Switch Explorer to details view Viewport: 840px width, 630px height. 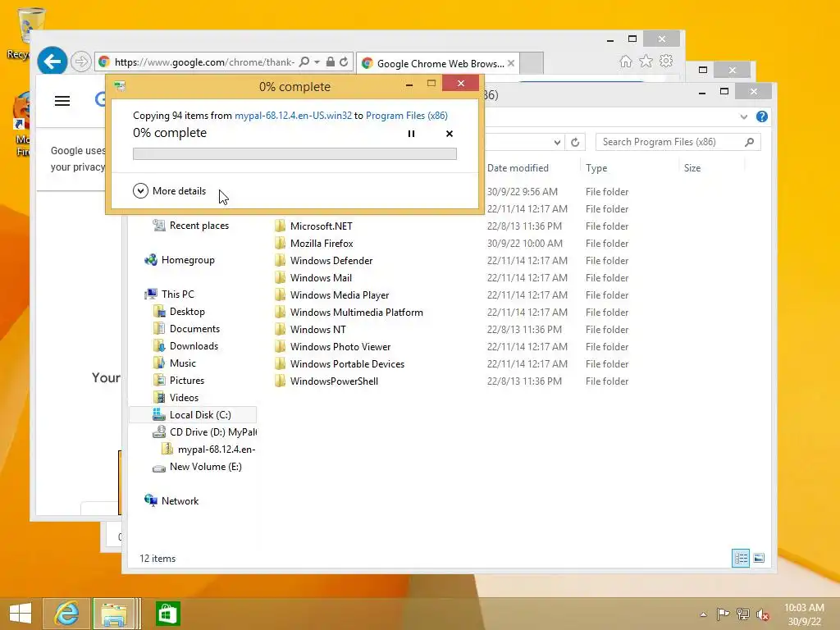(x=741, y=558)
